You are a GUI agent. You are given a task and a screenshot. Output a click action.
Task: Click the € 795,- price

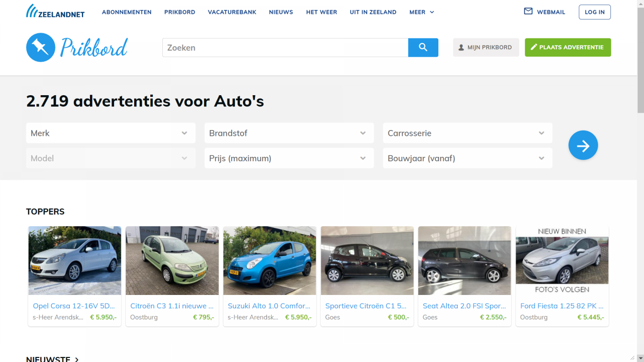click(x=203, y=317)
